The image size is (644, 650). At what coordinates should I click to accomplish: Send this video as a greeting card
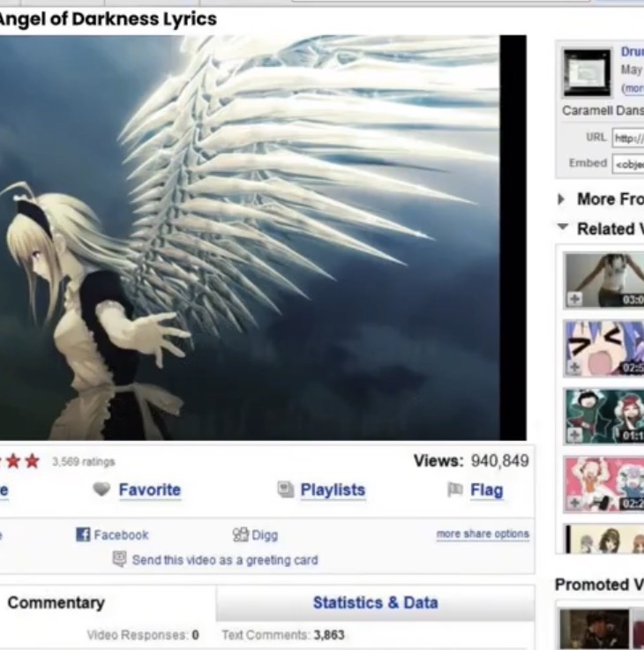pyautogui.click(x=225, y=560)
